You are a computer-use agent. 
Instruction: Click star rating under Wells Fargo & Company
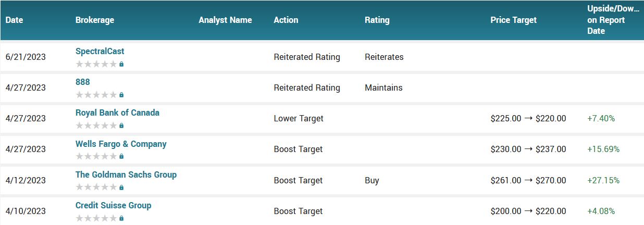[x=96, y=156]
